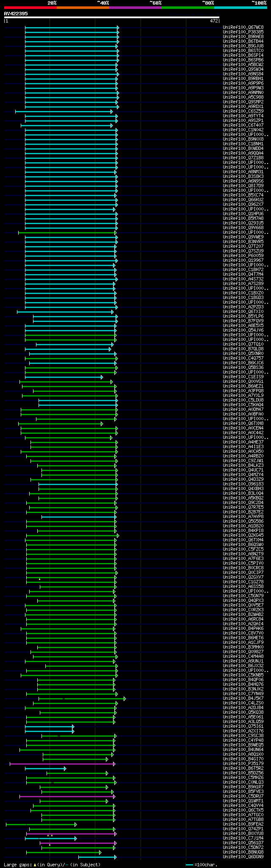This screenshot has height=868, width=271.
Task: Click the white query length bar
Action: point(112,17)
